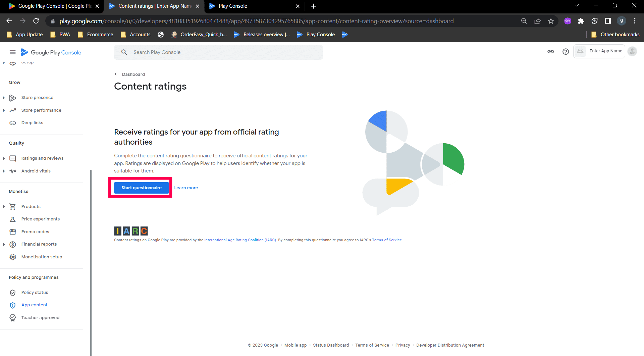
Task: Click the Store performance trend icon
Action: 13,110
